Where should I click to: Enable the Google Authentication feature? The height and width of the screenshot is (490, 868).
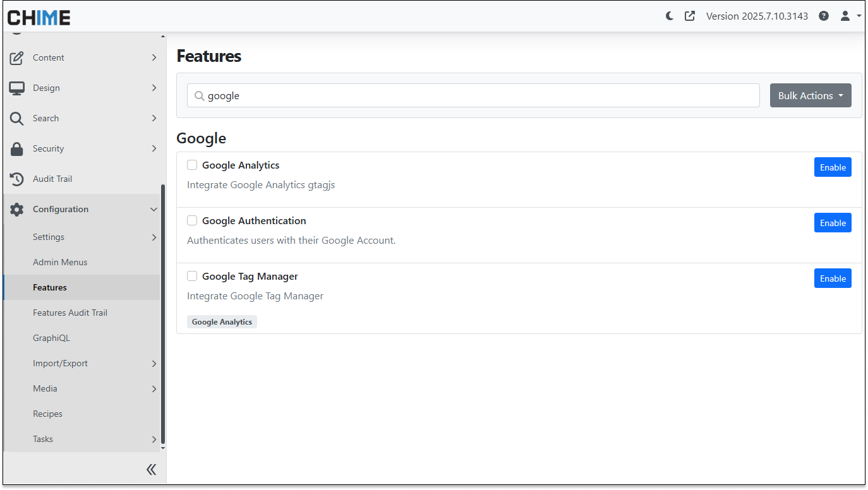click(x=833, y=223)
